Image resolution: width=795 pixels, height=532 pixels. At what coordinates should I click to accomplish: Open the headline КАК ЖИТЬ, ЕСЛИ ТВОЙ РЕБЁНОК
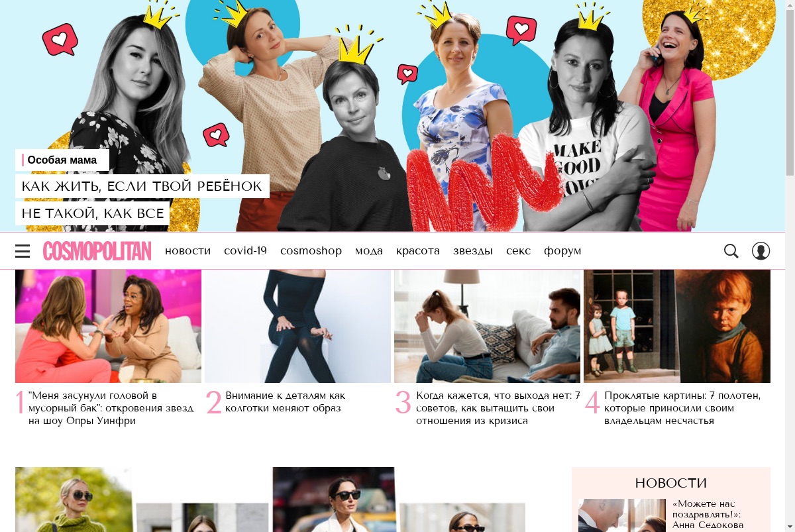tap(142, 186)
